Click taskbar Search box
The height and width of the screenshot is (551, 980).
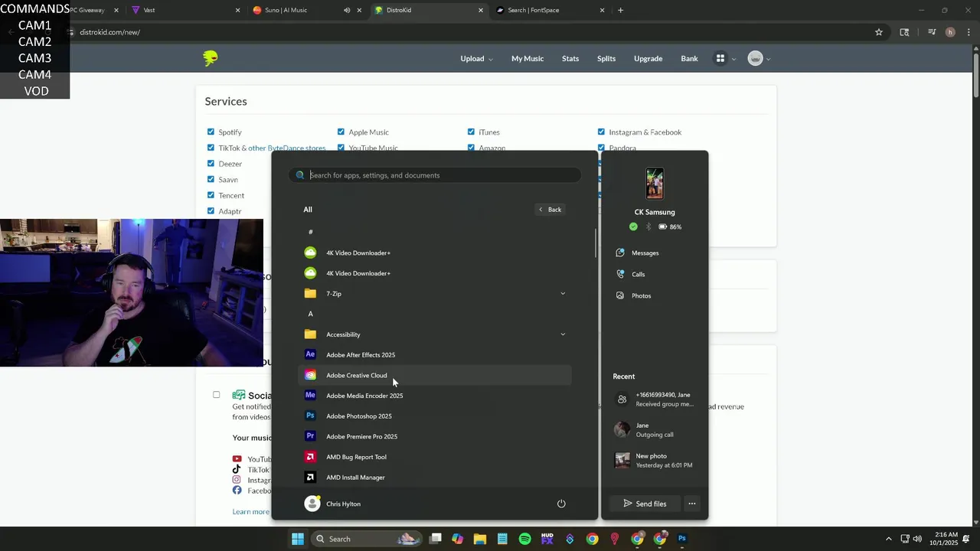click(x=367, y=539)
